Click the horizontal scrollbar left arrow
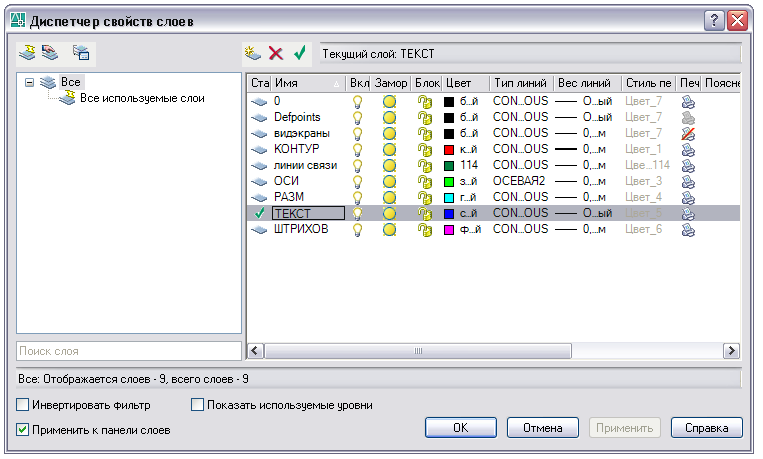The width and height of the screenshot is (763, 459). tap(255, 350)
